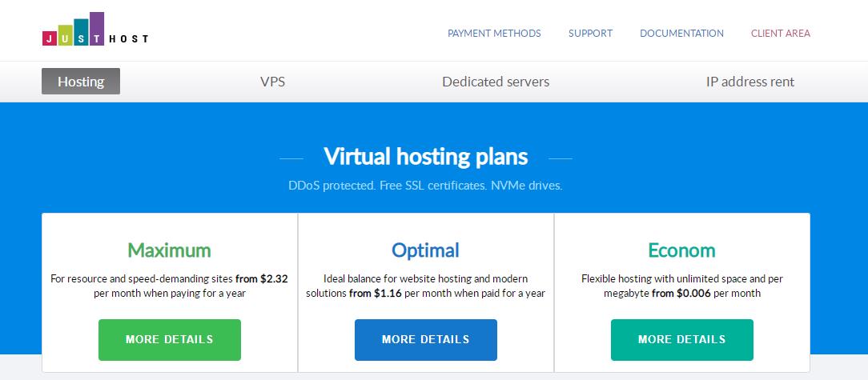This screenshot has height=380, width=868.
Task: Click the Optimal plan heading
Action: pos(426,250)
